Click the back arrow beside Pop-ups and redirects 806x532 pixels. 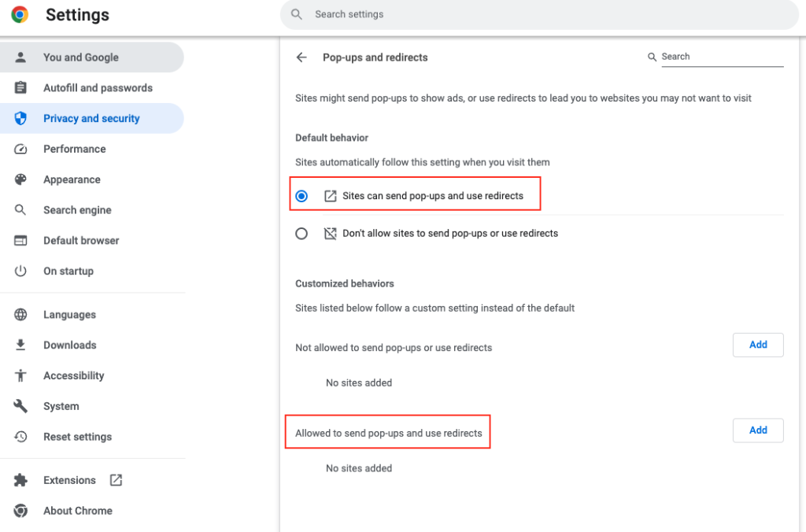click(x=301, y=57)
